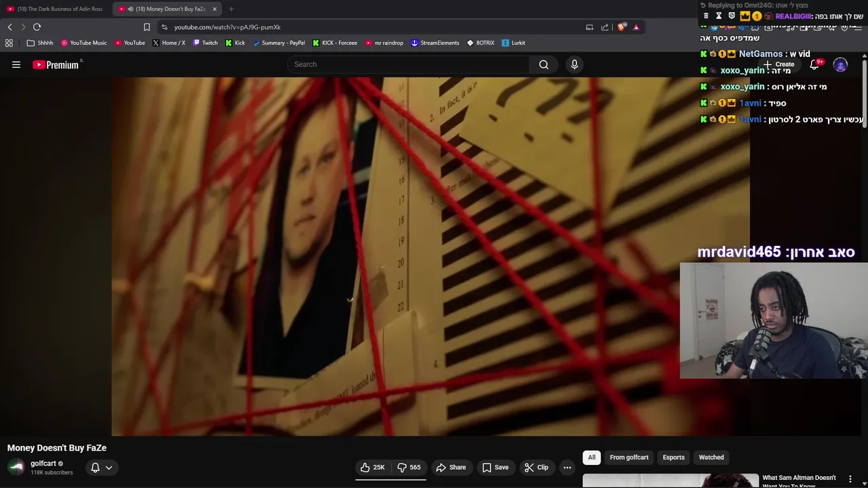Select the Watched filter chip

[711, 457]
